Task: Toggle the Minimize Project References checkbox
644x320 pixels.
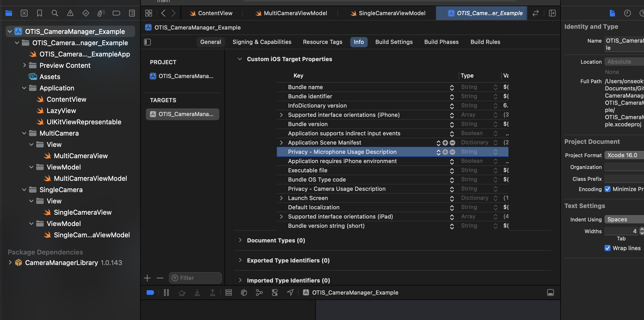Action: click(x=607, y=189)
